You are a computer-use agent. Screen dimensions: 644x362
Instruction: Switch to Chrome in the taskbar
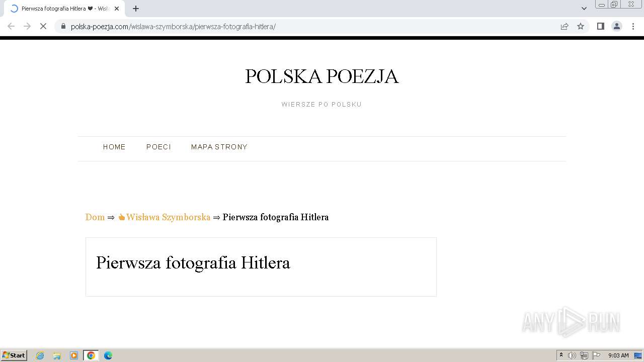[x=91, y=355]
